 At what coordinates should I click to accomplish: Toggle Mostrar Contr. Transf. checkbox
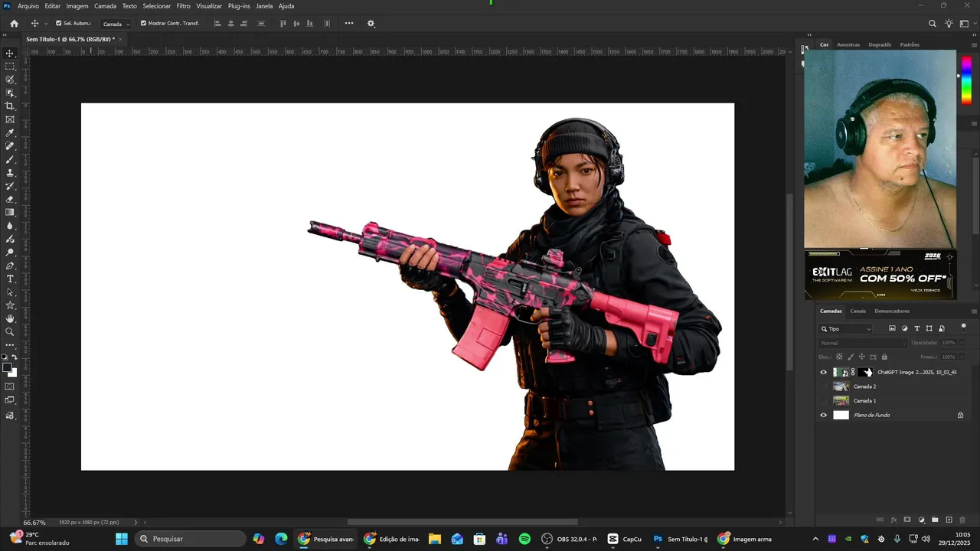point(143,23)
